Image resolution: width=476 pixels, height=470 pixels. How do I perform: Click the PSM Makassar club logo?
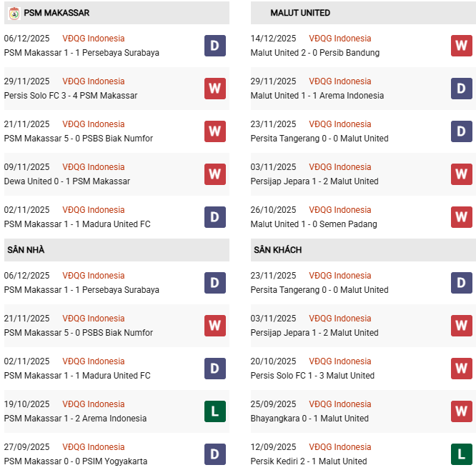point(14,13)
